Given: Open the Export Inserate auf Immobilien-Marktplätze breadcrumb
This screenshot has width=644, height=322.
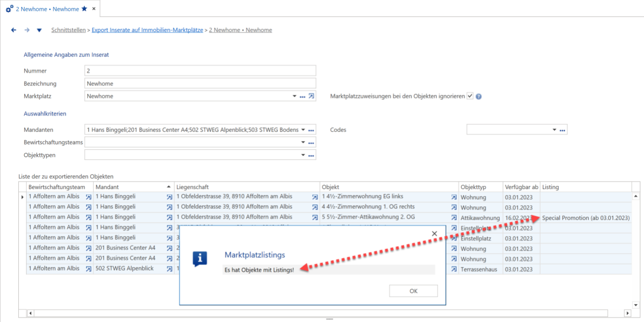Looking at the screenshot, I should coord(147,30).
